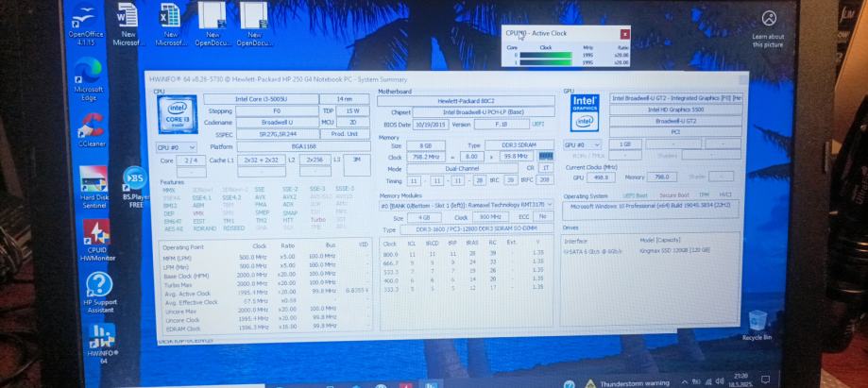Select the HWiNFO 64 desktop icon
The width and height of the screenshot is (868, 388).
[x=103, y=344]
